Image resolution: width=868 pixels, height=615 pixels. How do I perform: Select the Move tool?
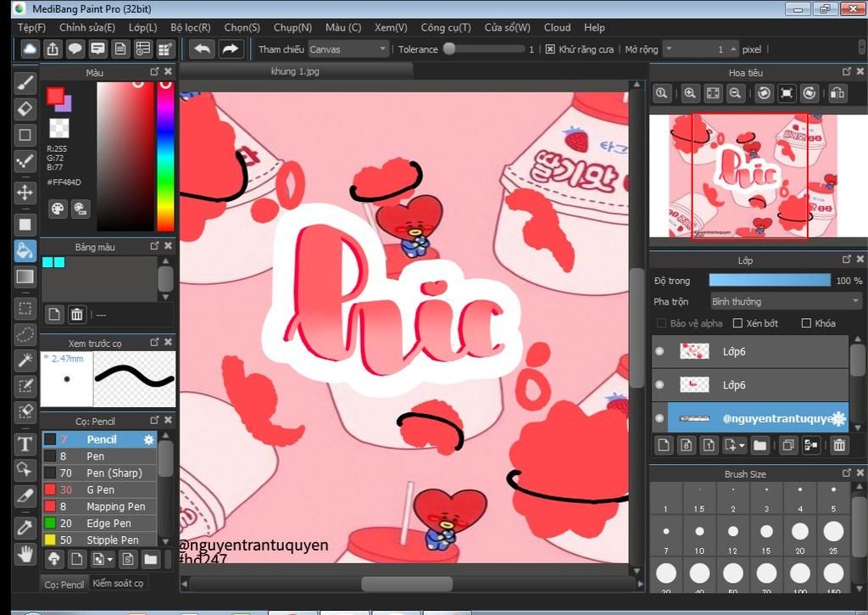click(25, 193)
